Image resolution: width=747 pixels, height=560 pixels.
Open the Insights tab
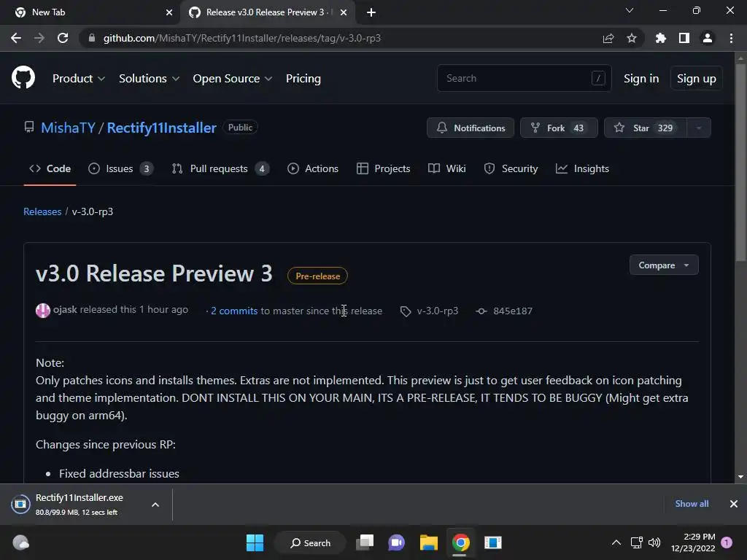(x=582, y=168)
